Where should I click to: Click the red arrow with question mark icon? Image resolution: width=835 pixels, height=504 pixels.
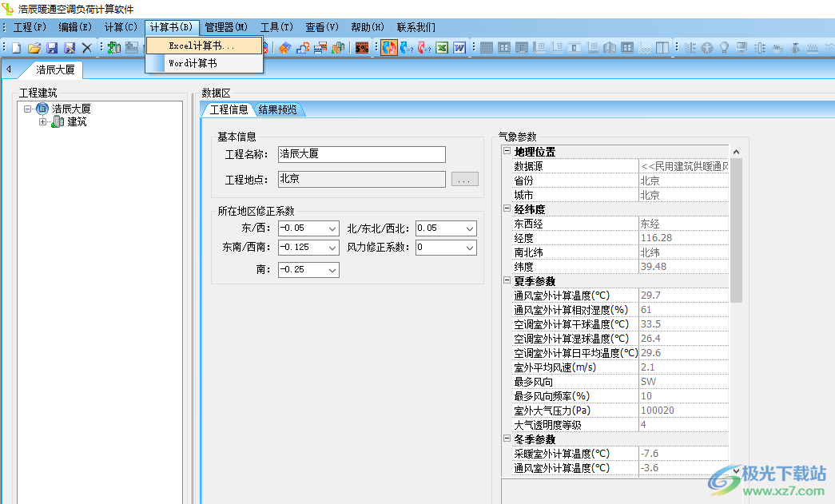point(424,48)
